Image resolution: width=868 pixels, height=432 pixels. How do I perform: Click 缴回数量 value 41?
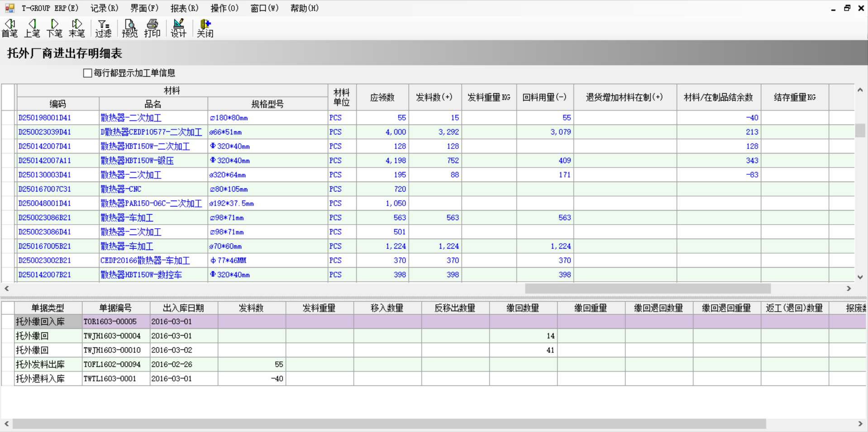[x=550, y=350]
